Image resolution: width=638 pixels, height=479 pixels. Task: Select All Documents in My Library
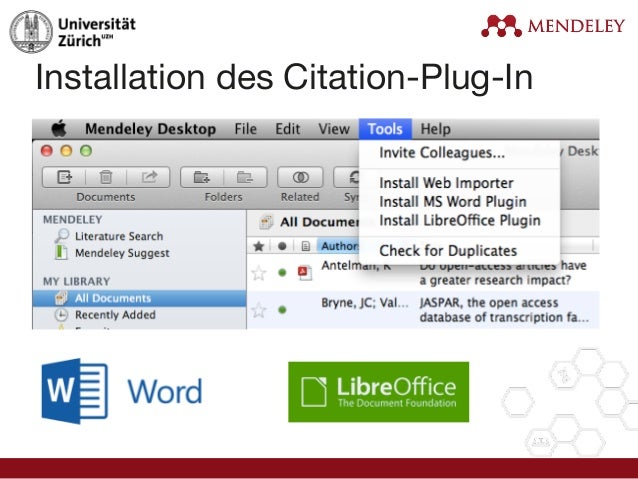point(139,298)
